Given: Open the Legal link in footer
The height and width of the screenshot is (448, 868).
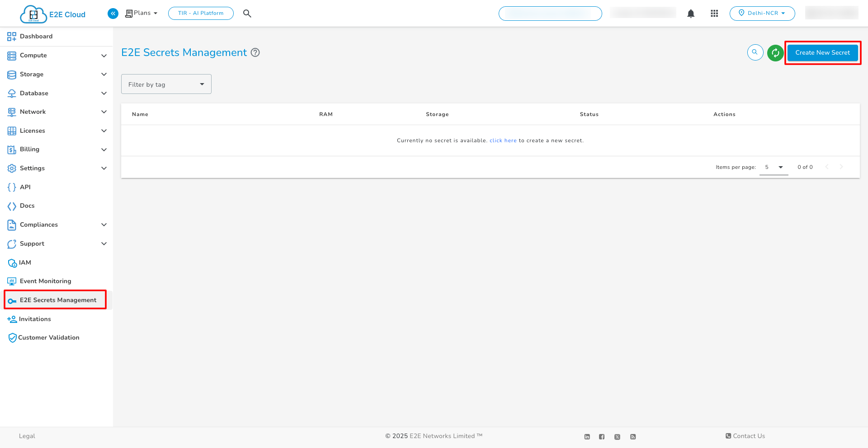Looking at the screenshot, I should coord(27,436).
